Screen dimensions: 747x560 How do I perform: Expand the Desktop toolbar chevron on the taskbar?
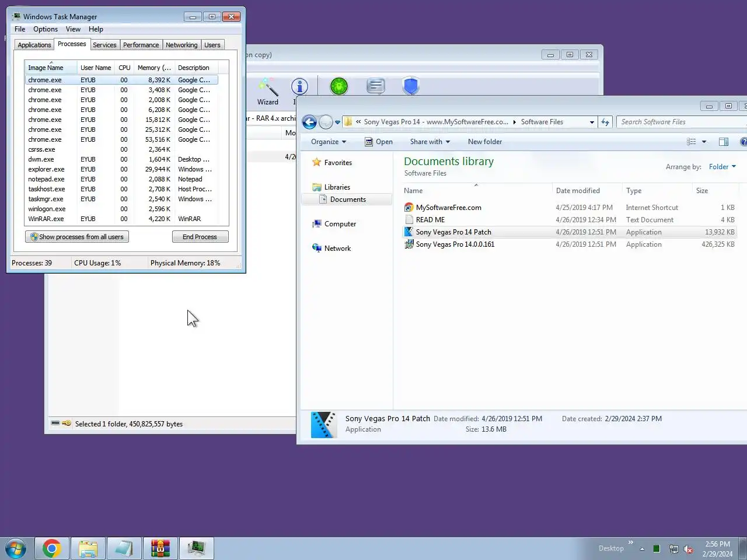coord(630,542)
